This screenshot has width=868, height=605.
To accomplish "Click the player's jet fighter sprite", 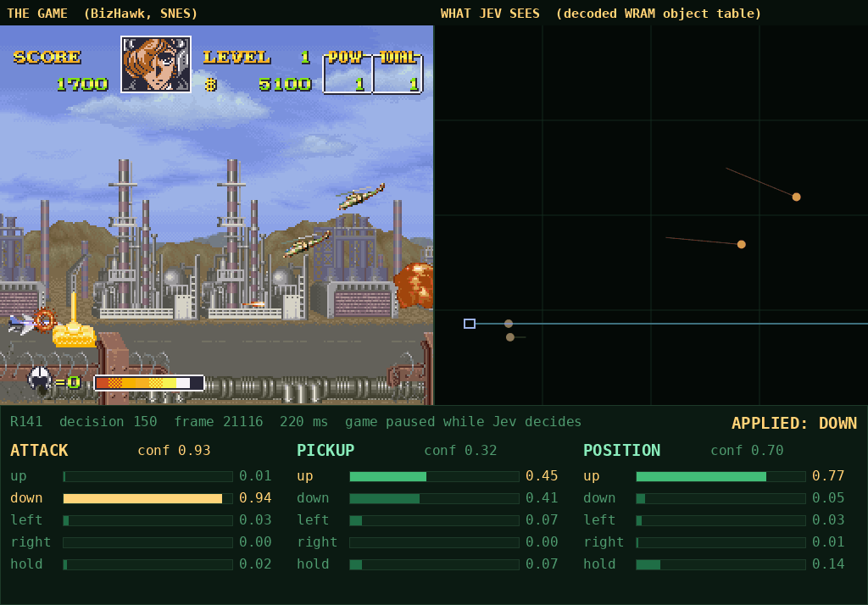I will pyautogui.click(x=22, y=323).
